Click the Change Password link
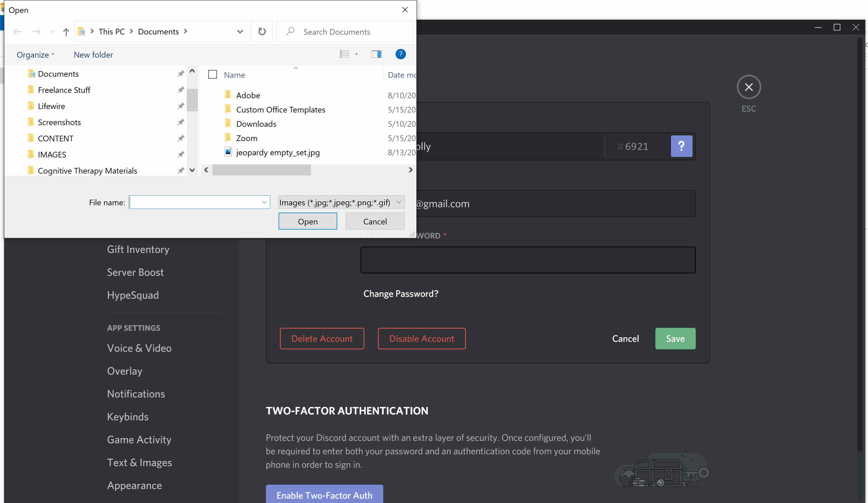Viewport: 868px width, 503px height. click(x=400, y=293)
